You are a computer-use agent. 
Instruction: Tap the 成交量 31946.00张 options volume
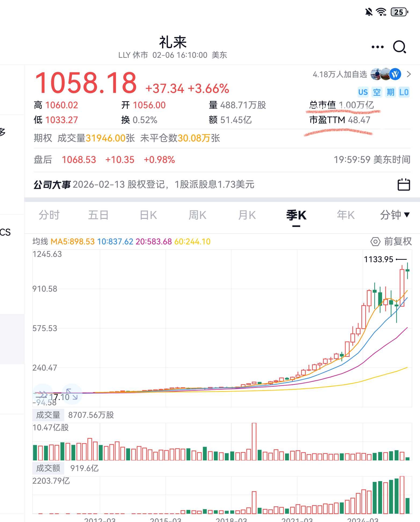coord(96,138)
